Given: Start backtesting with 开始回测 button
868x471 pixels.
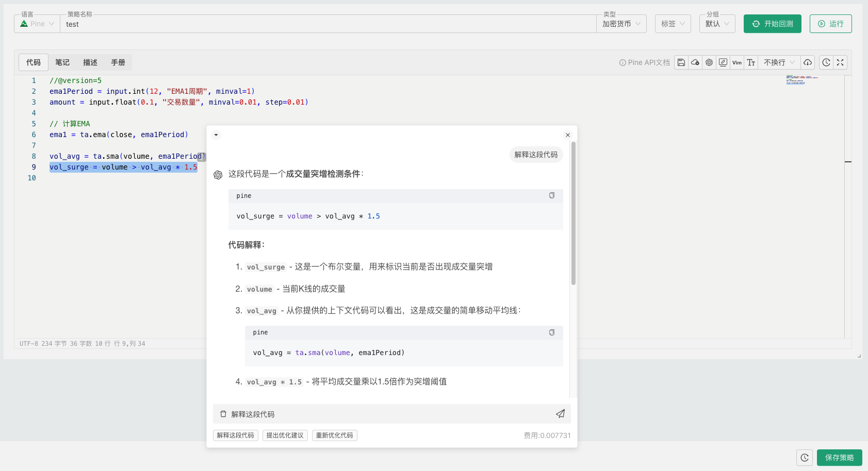Looking at the screenshot, I should tap(772, 23).
